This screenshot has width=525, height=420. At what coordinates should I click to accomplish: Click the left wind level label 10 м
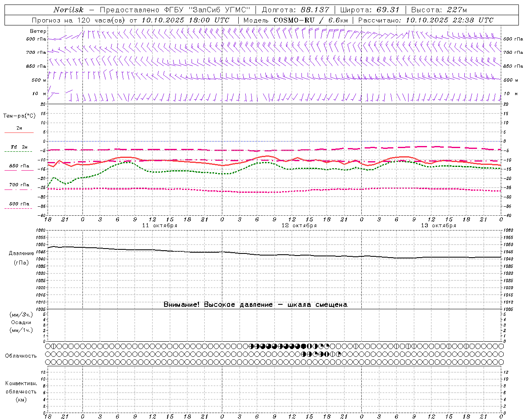(39, 94)
